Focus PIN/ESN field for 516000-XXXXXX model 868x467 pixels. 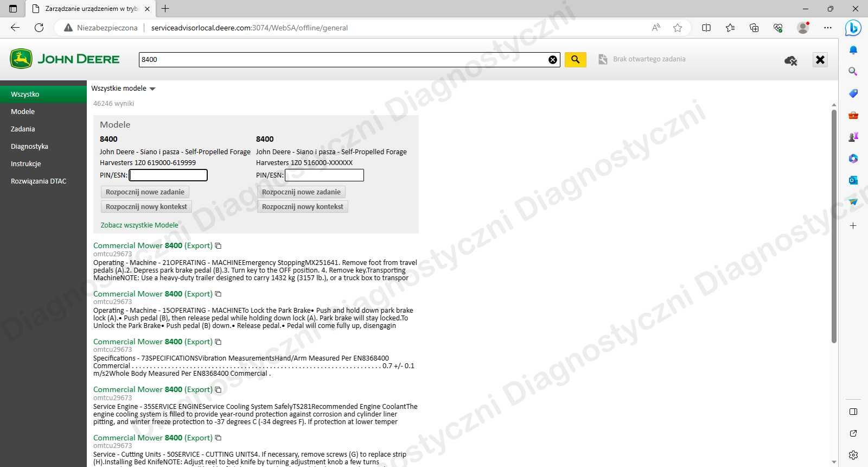[x=324, y=175]
